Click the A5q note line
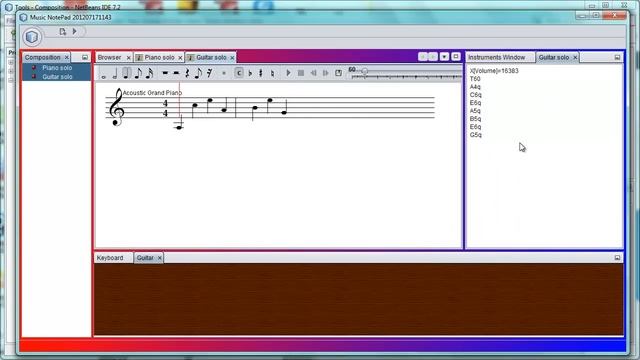The height and width of the screenshot is (360, 640). click(475, 111)
